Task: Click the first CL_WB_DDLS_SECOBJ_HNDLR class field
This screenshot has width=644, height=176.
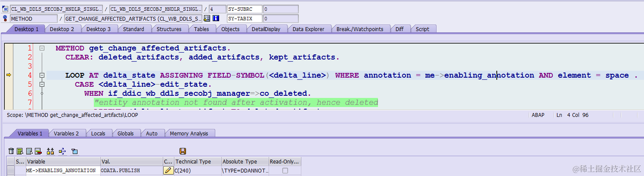Action: [x=56, y=9]
